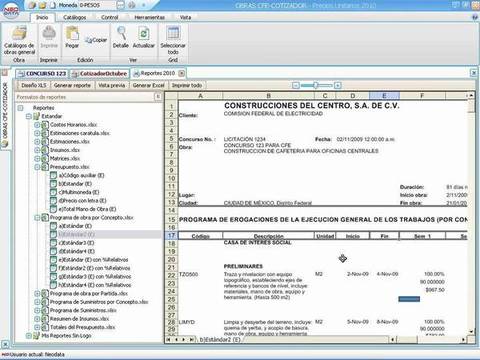Adjust the zoom slider handle

pyautogui.click(x=315, y=86)
